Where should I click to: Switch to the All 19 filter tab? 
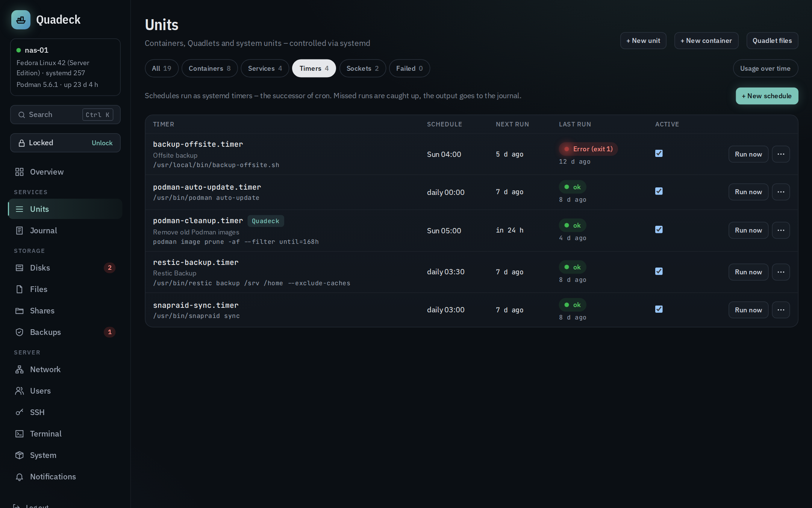click(x=162, y=68)
